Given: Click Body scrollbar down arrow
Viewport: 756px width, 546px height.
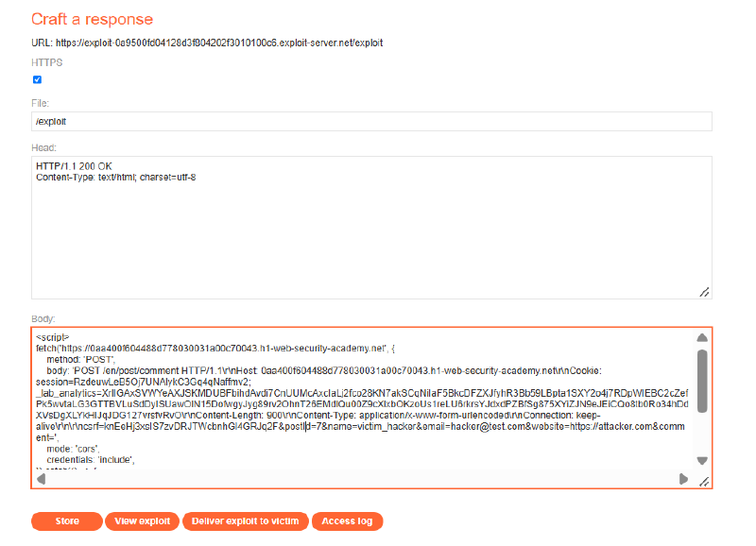Looking at the screenshot, I should point(702,461).
